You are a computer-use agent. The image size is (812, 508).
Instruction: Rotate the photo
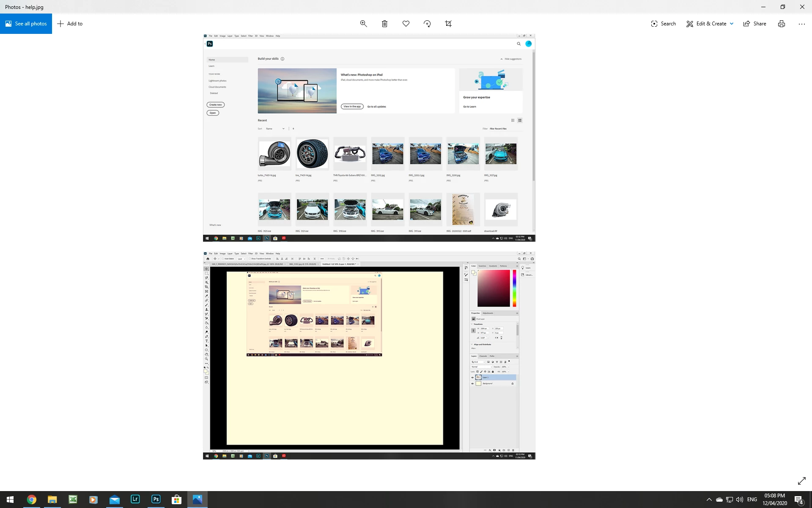click(427, 24)
